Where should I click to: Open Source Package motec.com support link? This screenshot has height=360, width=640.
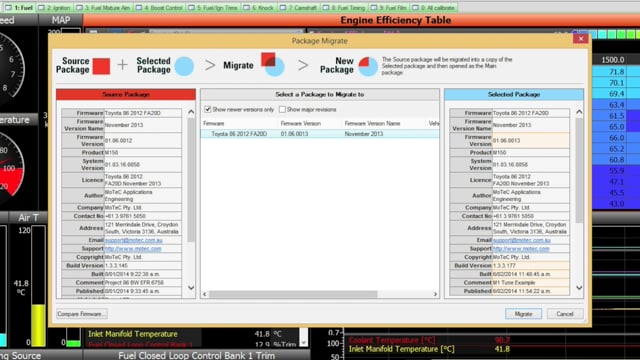[133, 249]
